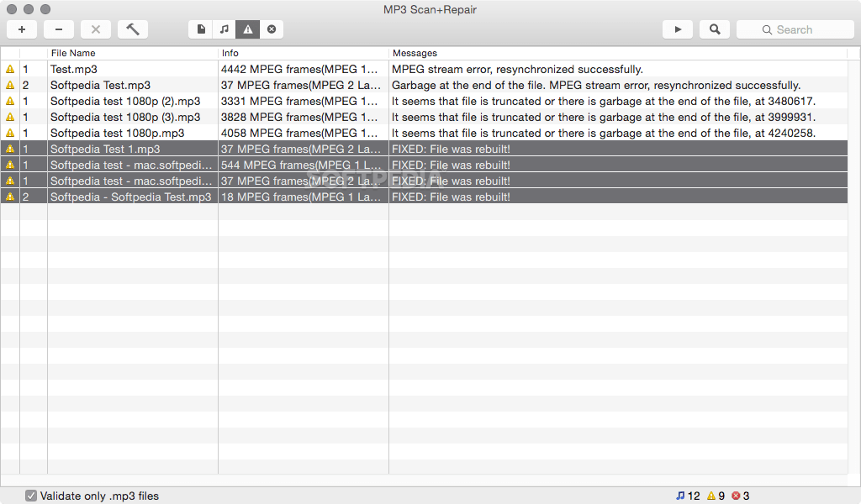Click inside the Search field
Screen dimensions: 861x504
click(795, 29)
